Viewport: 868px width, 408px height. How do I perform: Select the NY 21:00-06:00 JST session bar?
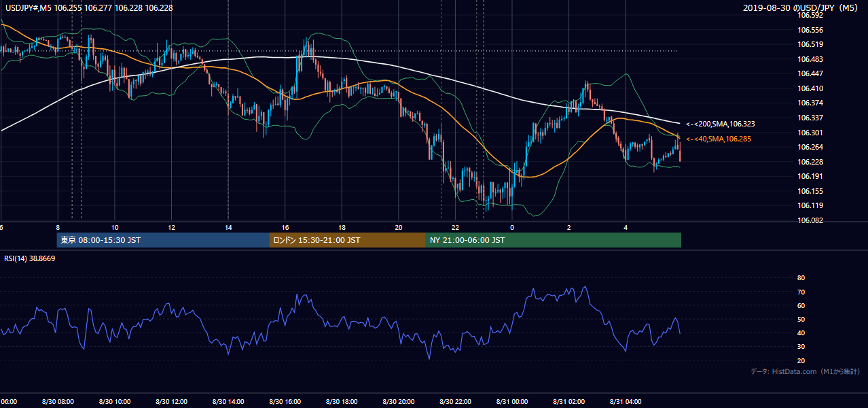point(554,240)
